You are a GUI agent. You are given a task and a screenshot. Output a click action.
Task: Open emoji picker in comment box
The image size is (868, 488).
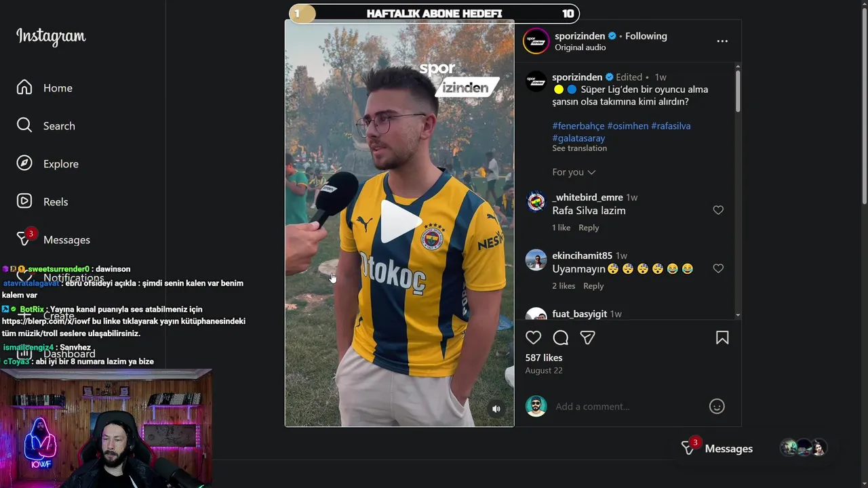[x=717, y=406]
